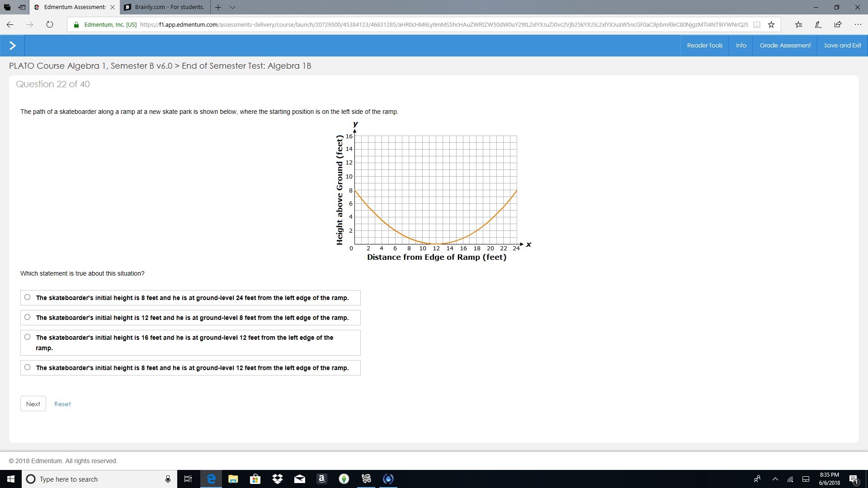Open the tab list dropdown arrow
Image resolution: width=868 pixels, height=488 pixels.
pyautogui.click(x=232, y=7)
